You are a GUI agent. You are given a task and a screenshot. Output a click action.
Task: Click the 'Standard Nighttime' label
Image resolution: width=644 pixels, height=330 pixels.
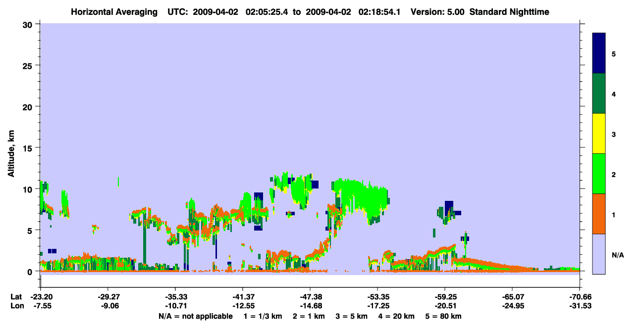[509, 11]
